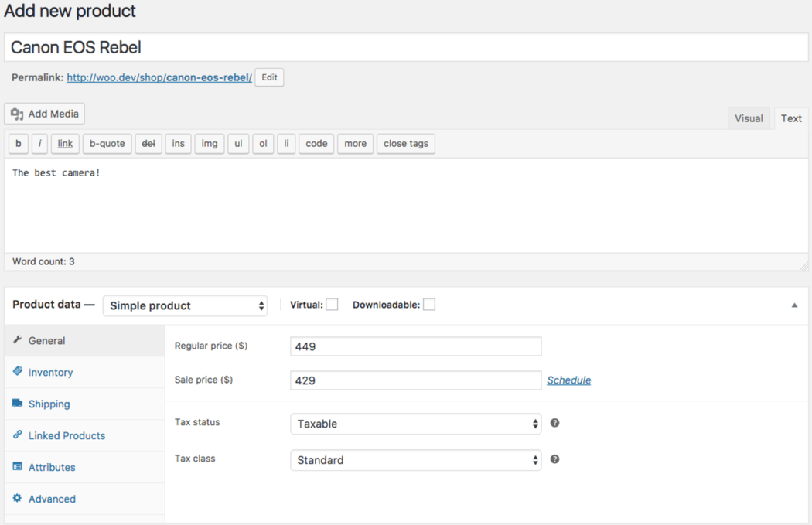Tick the Downloadable checkbox
The height and width of the screenshot is (525, 812).
click(429, 305)
